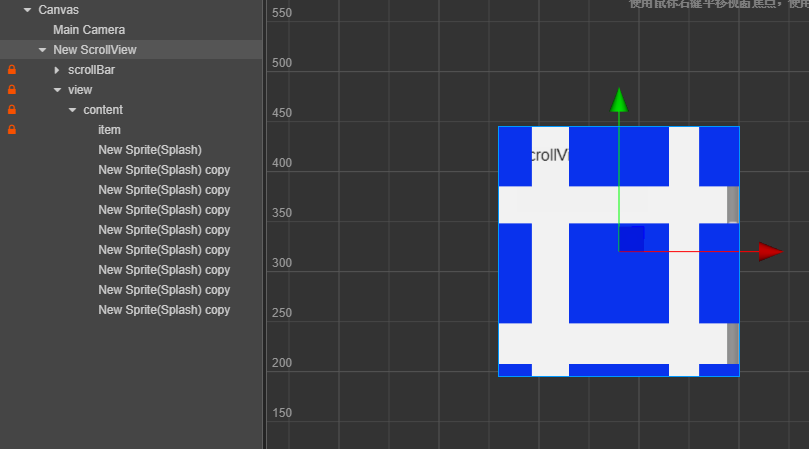The width and height of the screenshot is (809, 449).
Task: Click the partially hidden ScrollView label in scene
Action: 549,155
